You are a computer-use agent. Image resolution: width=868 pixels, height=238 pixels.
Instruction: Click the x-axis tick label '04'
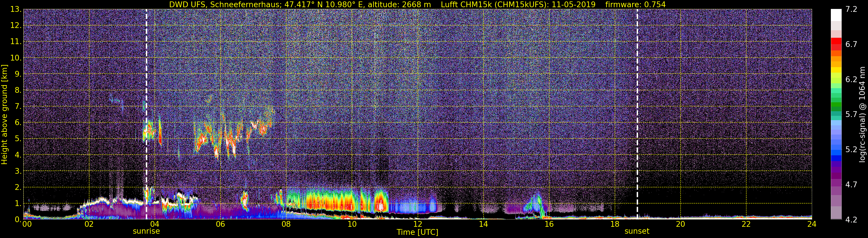click(154, 224)
